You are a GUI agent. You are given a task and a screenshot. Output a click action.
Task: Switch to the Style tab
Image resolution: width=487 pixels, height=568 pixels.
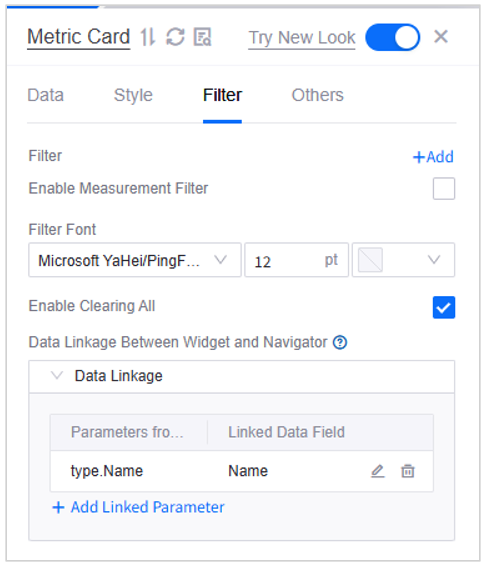click(133, 95)
